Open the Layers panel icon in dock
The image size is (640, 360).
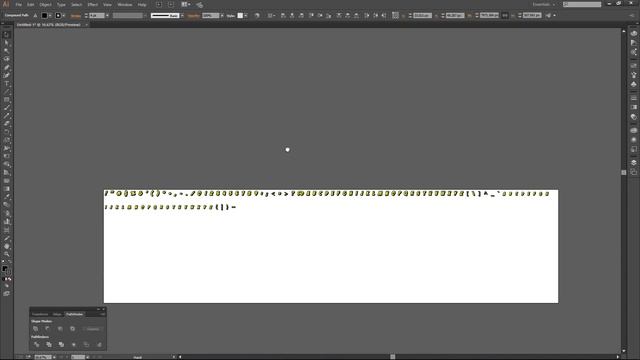pyautogui.click(x=633, y=162)
